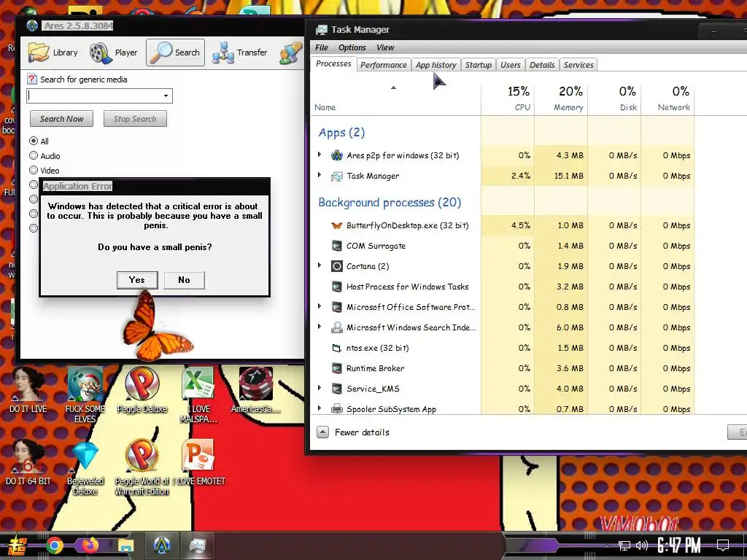Open the DO IT 64 BIT desktop shortcut
The height and width of the screenshot is (560, 747).
(28, 462)
